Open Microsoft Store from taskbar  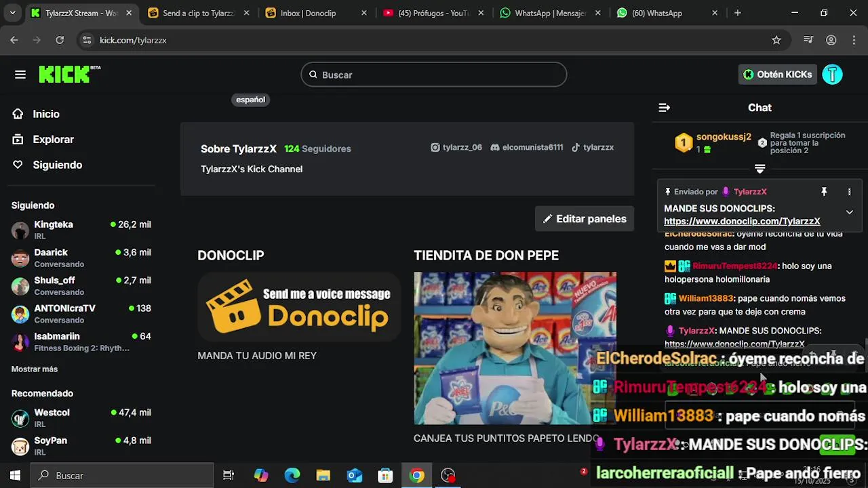(x=386, y=475)
